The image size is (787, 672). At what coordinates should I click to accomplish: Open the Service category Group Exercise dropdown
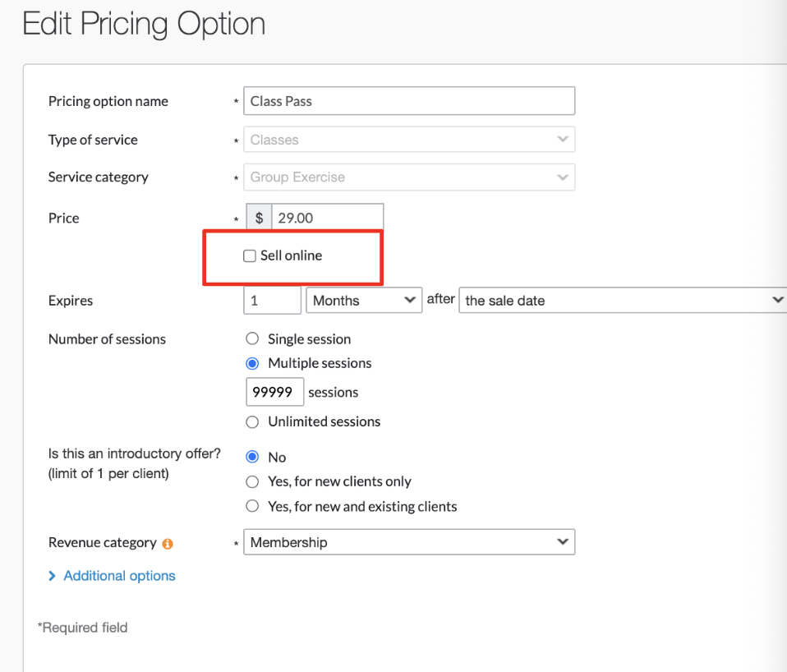click(408, 177)
